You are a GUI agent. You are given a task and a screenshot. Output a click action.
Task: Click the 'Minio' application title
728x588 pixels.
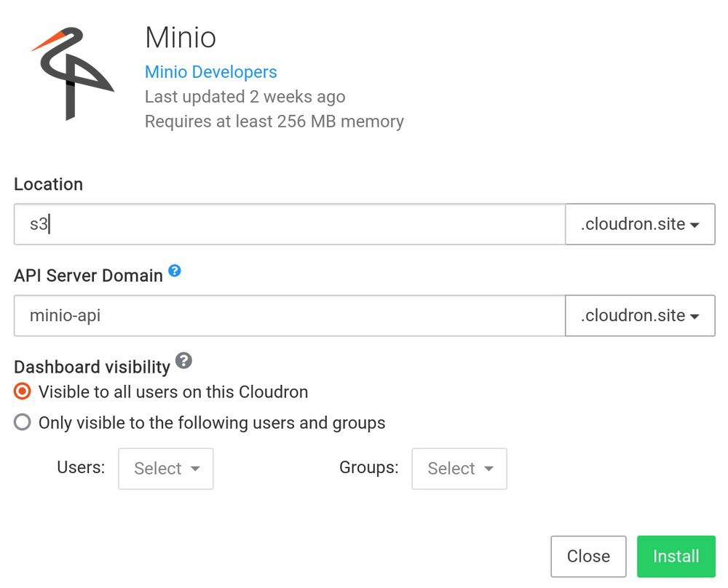180,37
